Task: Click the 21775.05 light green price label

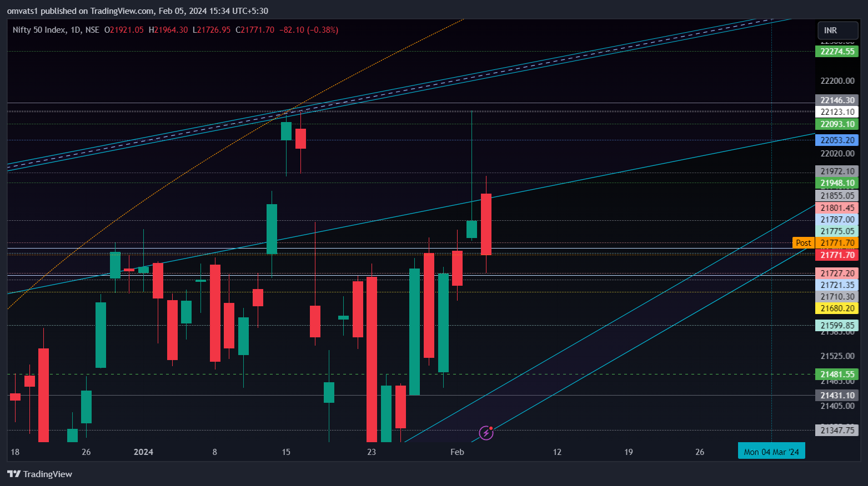Action: pos(837,231)
